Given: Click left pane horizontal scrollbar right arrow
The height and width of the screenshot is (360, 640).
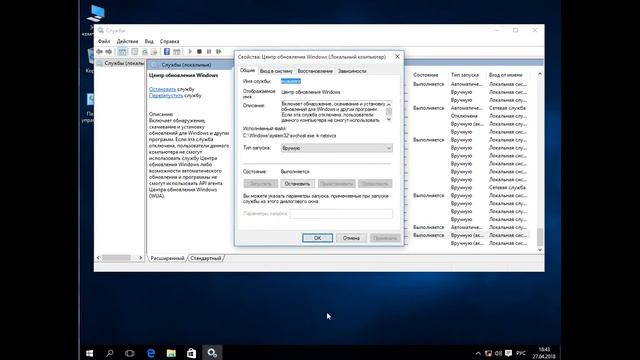Looking at the screenshot, I should click(140, 258).
